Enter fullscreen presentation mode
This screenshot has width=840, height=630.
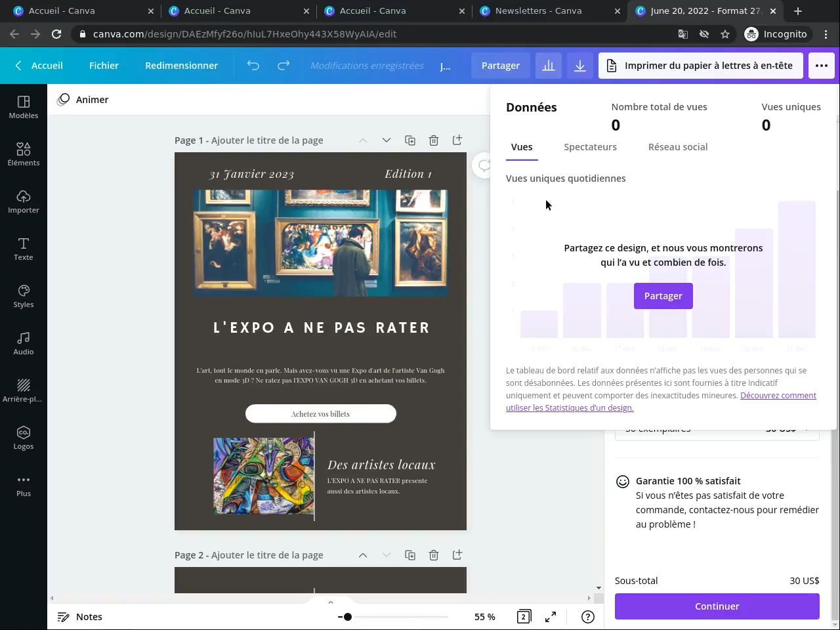(551, 617)
